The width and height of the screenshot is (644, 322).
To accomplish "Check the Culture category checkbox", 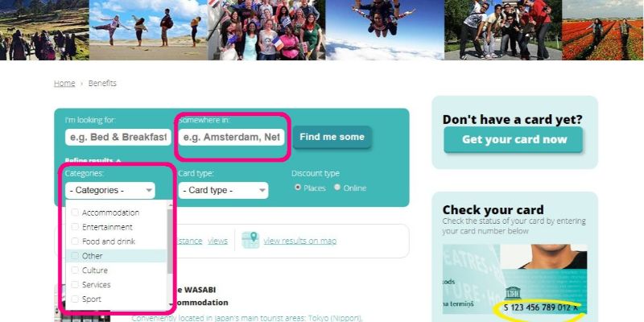I will (x=75, y=270).
